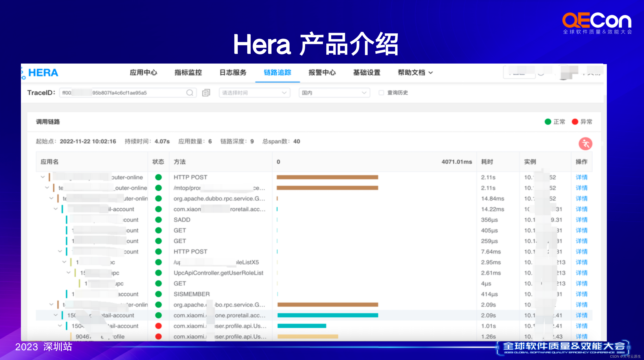Toggle the 查询历史 checkbox
Viewport: 644px width, 360px height.
coord(381,93)
